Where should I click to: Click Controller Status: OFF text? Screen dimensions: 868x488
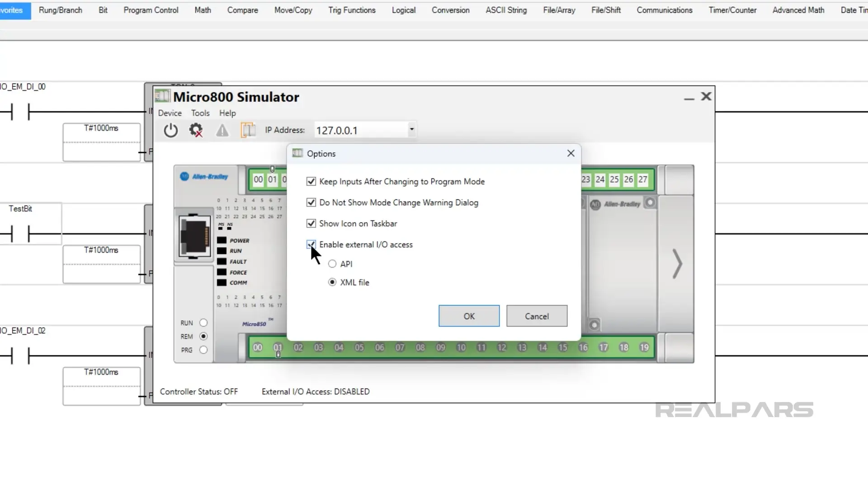198,391
